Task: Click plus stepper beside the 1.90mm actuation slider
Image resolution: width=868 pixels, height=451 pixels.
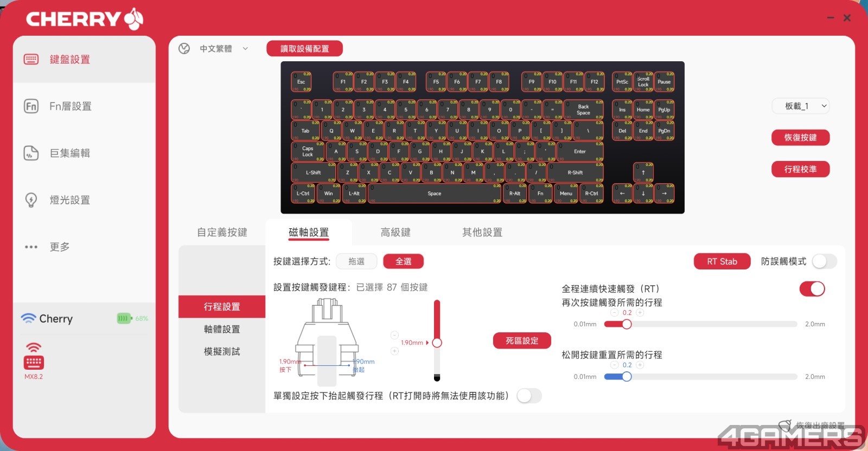Action: point(394,351)
